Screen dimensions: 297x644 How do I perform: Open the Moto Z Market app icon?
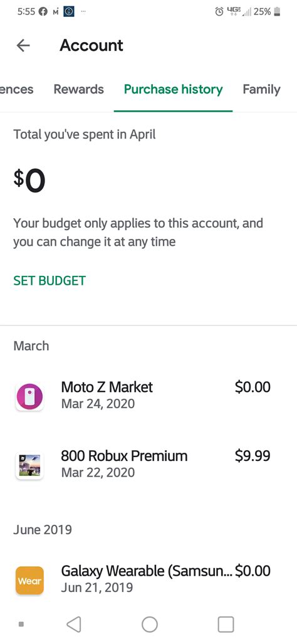pyautogui.click(x=29, y=397)
